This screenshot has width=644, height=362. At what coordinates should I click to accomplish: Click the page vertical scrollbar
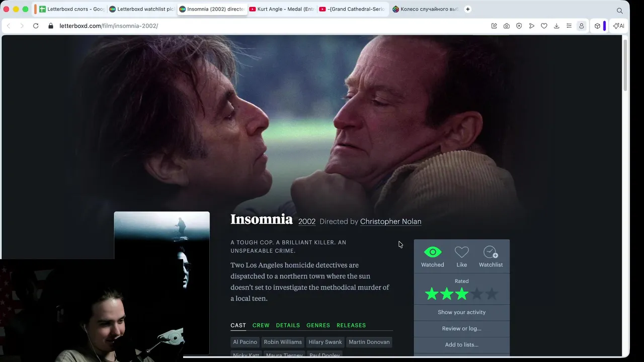pos(625,65)
